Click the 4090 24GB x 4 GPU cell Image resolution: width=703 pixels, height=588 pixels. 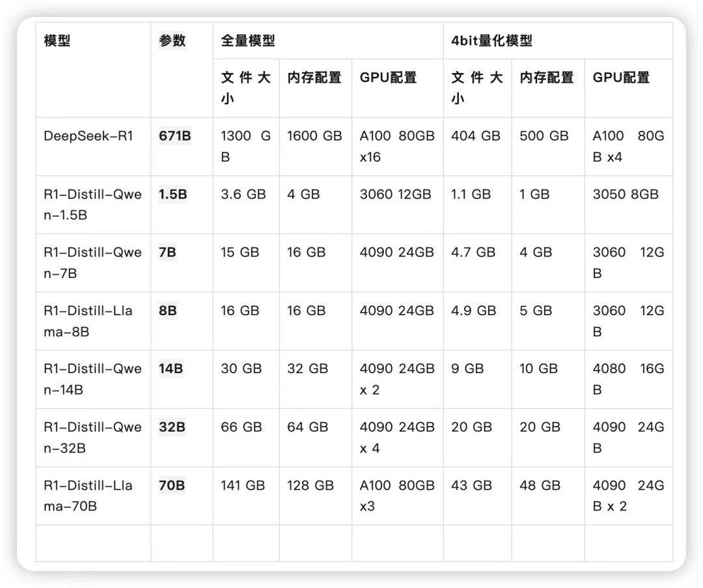pos(397,438)
